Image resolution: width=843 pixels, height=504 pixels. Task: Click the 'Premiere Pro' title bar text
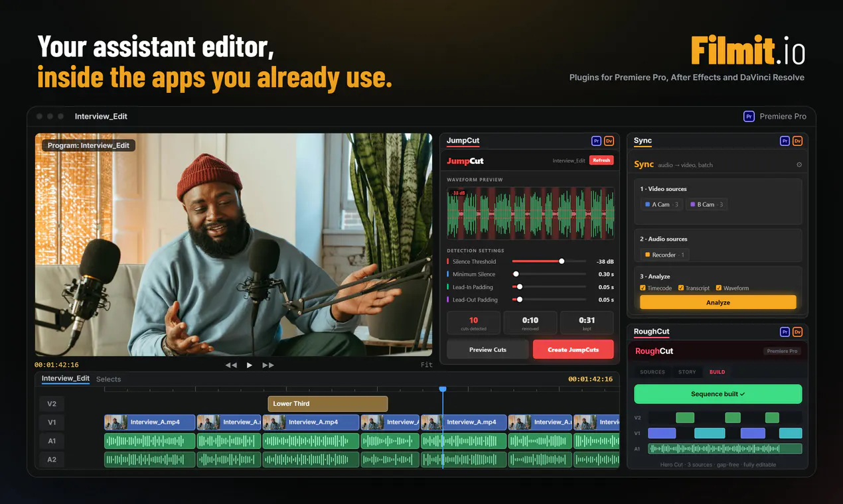783,116
